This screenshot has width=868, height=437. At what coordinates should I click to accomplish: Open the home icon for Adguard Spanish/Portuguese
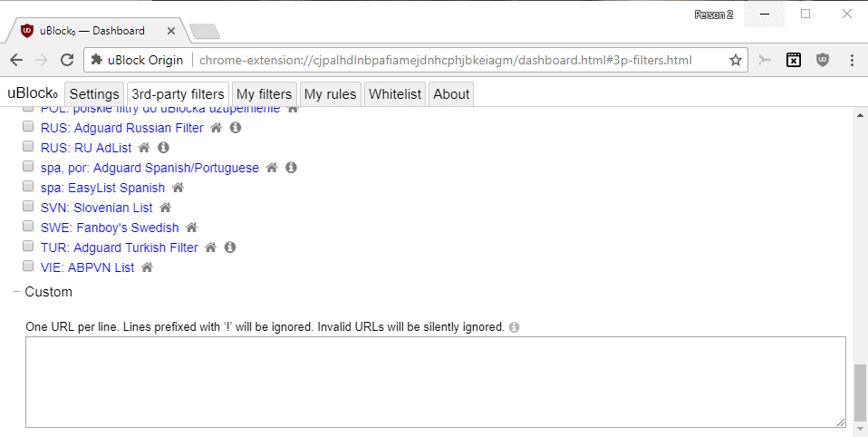[x=271, y=168]
